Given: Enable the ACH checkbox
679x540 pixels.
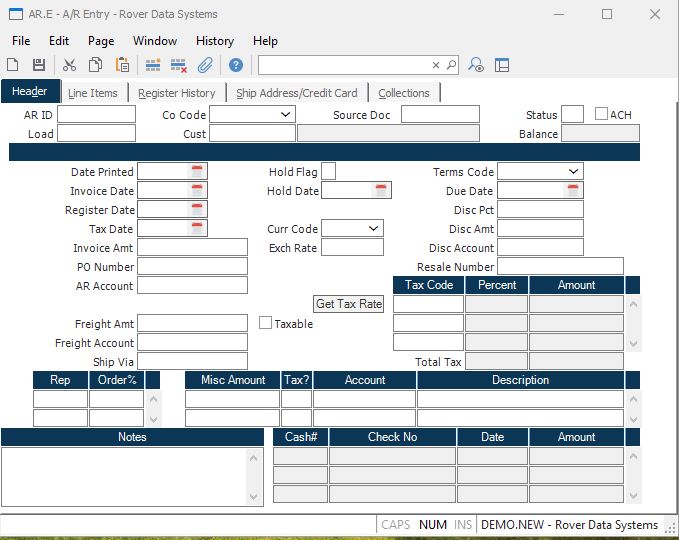Looking at the screenshot, I should pyautogui.click(x=601, y=114).
